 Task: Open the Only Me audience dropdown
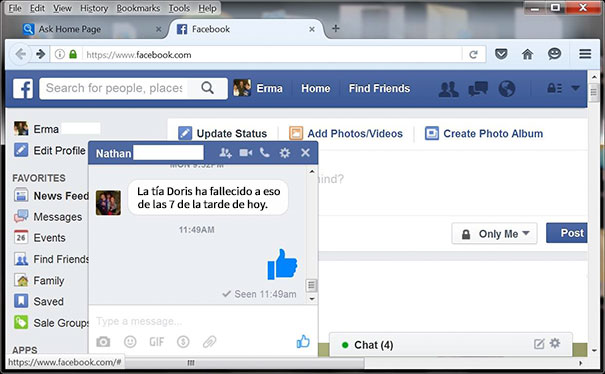pyautogui.click(x=494, y=234)
